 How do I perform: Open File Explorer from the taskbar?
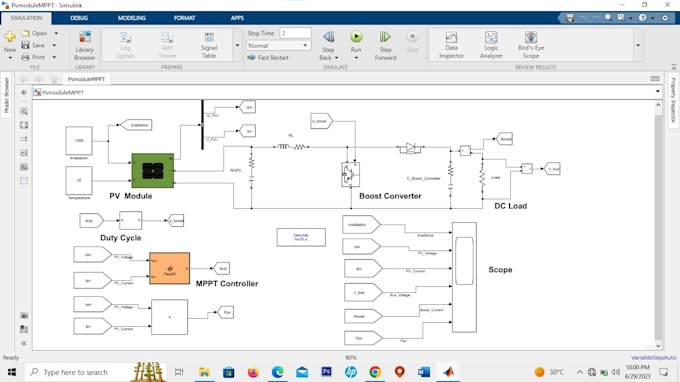click(204, 372)
